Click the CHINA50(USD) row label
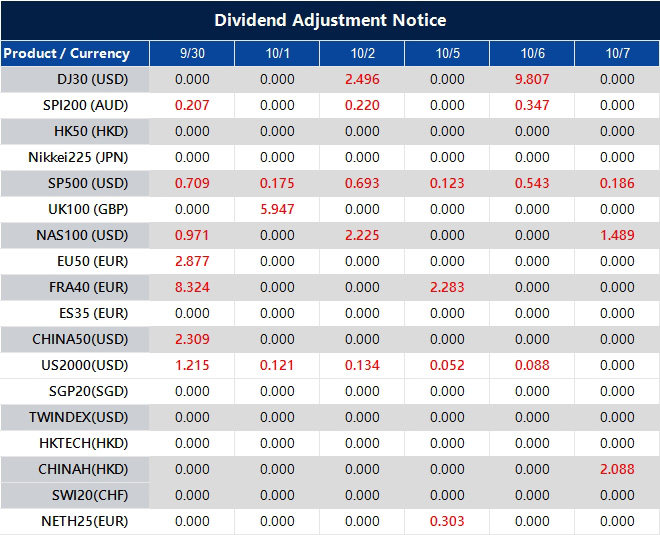 (80, 339)
